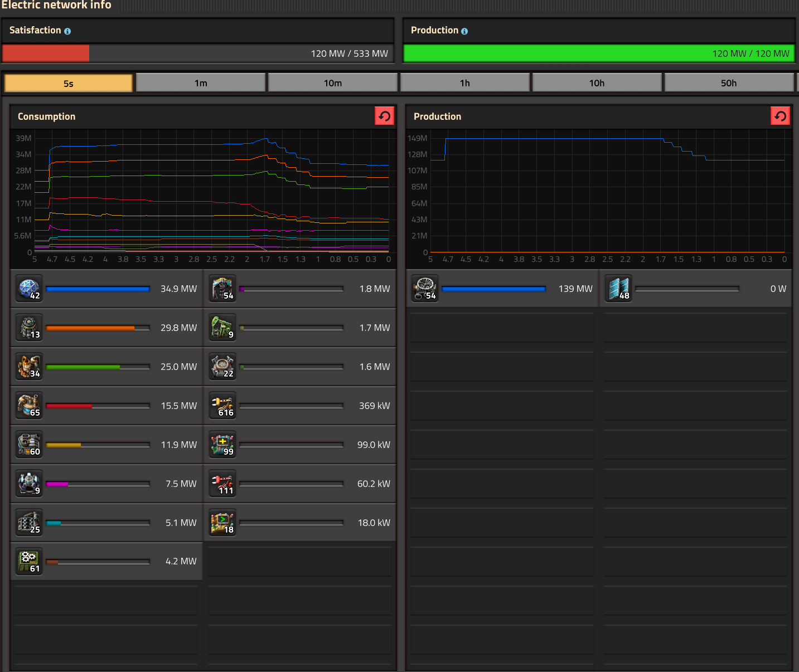Viewport: 799px width, 672px height.
Task: Click the chemical plant icon labeled 65
Action: [29, 406]
